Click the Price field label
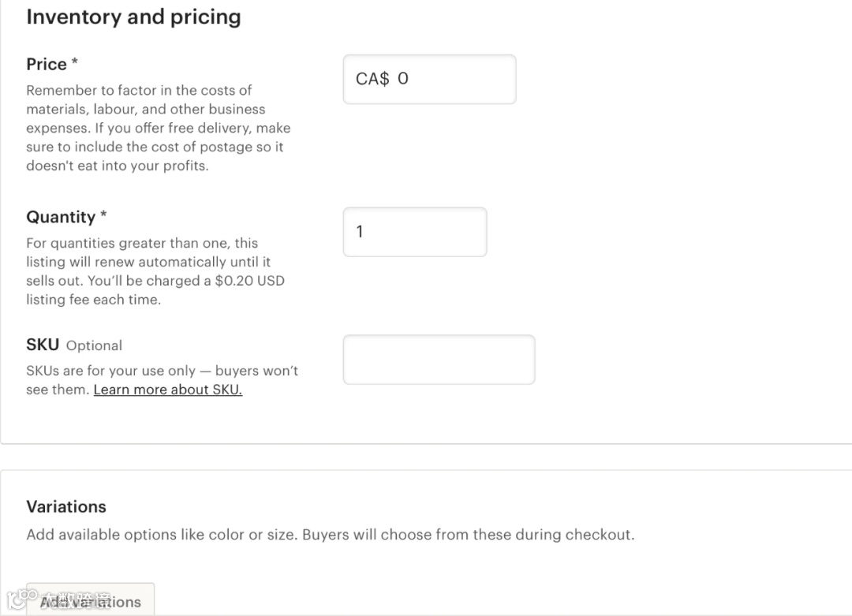The width and height of the screenshot is (852, 616). point(46,65)
